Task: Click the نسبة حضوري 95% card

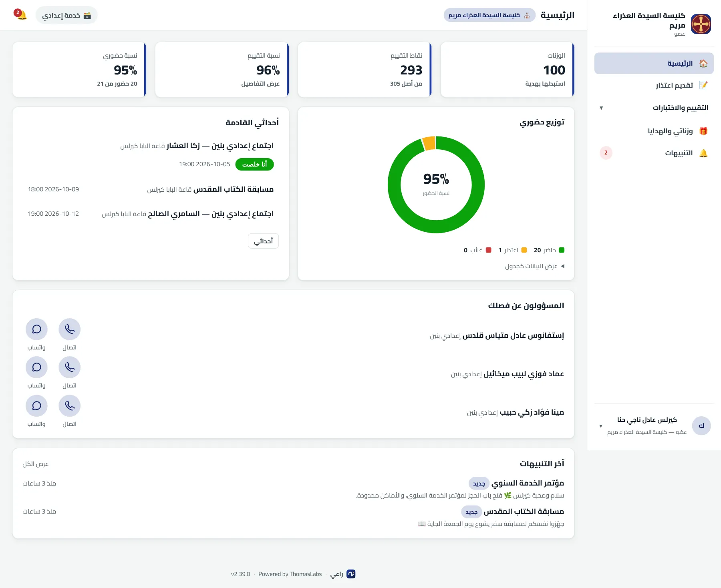Action: pos(79,70)
